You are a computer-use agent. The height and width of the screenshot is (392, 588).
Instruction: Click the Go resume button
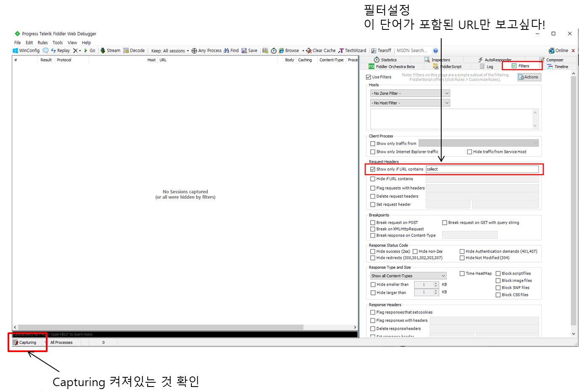90,50
